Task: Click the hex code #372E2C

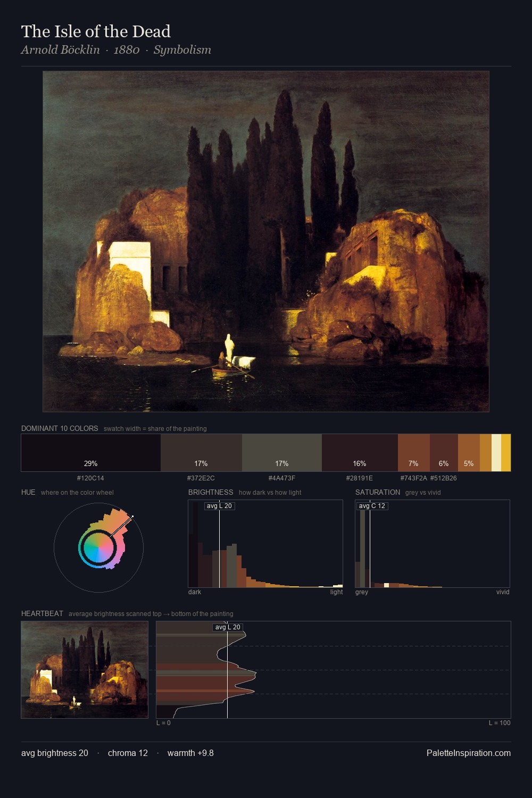Action: 201,478
